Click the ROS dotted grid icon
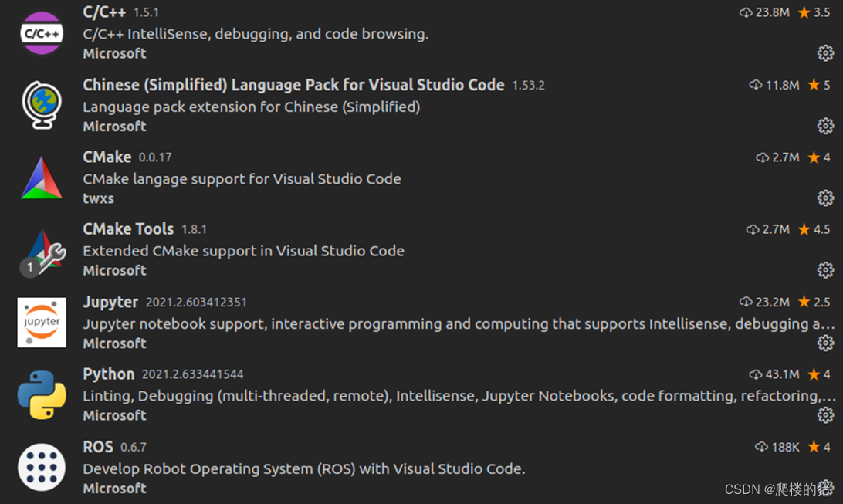Screen dimensions: 843x504 pos(42,467)
